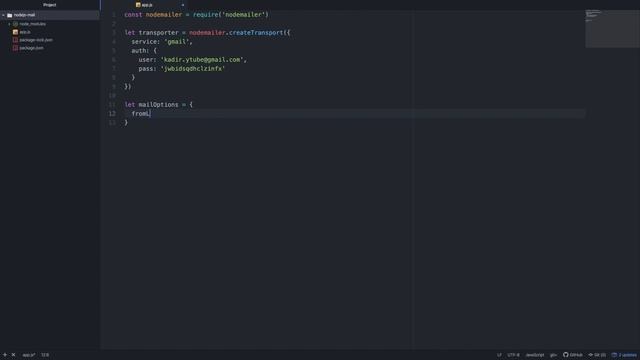Screen dimensions: 640x360
Task: Change the LF line ending setting
Action: click(x=499, y=355)
